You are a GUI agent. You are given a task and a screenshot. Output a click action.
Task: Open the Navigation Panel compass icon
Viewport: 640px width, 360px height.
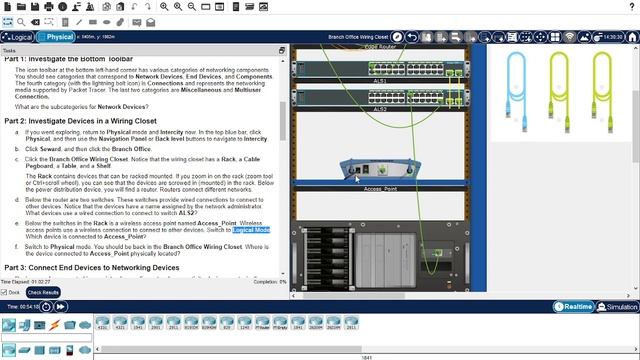(397, 37)
